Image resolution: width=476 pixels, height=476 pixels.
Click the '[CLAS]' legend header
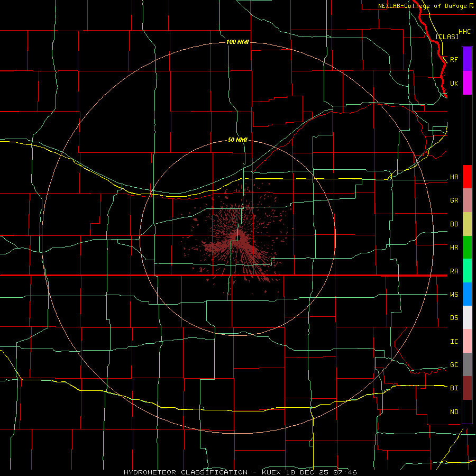(447, 36)
